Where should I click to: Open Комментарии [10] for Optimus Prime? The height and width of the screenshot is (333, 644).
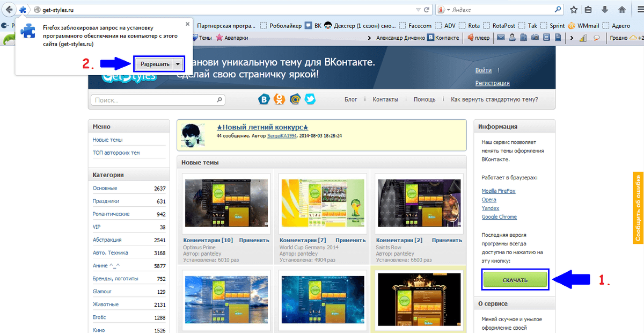(208, 240)
